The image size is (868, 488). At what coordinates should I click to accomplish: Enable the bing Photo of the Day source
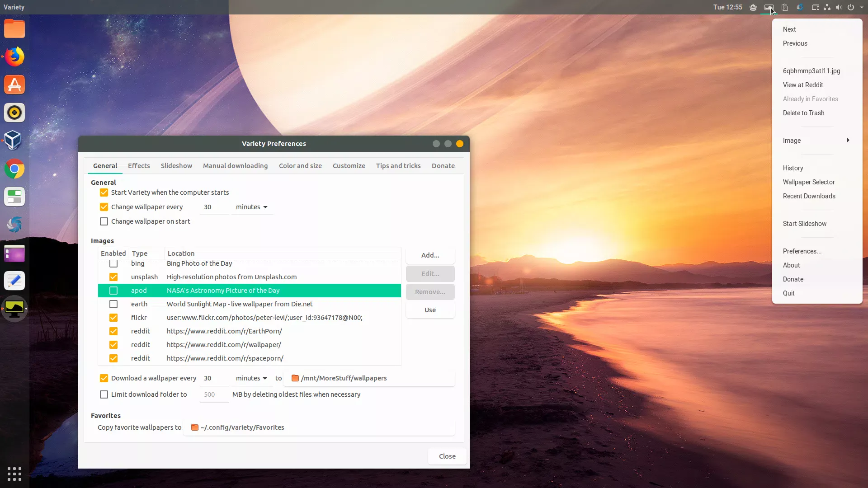point(113,263)
